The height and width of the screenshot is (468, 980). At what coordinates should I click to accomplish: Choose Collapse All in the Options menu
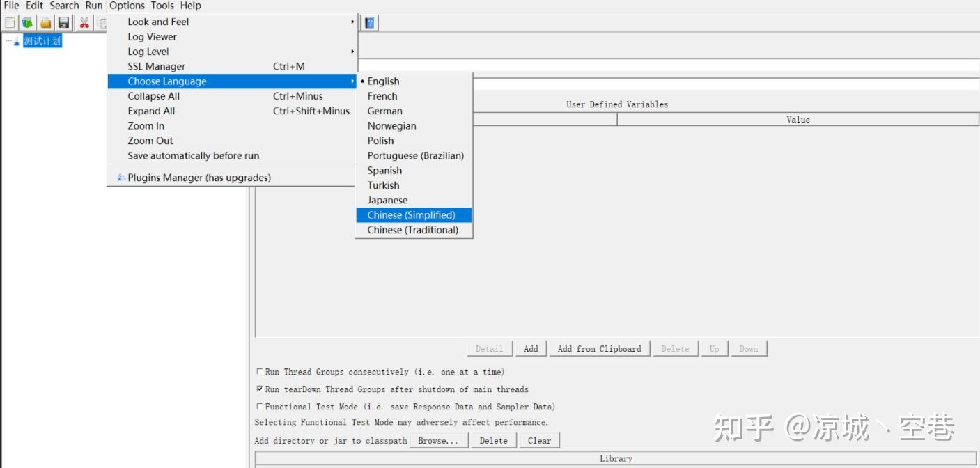(x=231, y=96)
